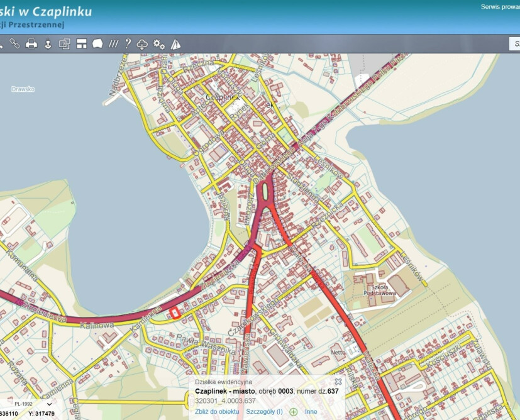This screenshot has width=520, height=420.
Task: Click 'Zbliż do obiektu' link
Action: coord(217,411)
